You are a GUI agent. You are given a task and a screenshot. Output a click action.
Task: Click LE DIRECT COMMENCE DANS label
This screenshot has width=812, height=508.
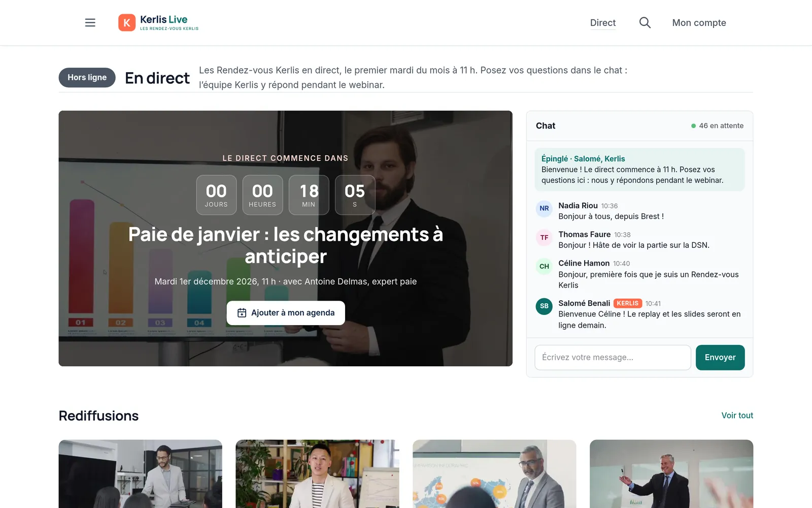(x=285, y=158)
